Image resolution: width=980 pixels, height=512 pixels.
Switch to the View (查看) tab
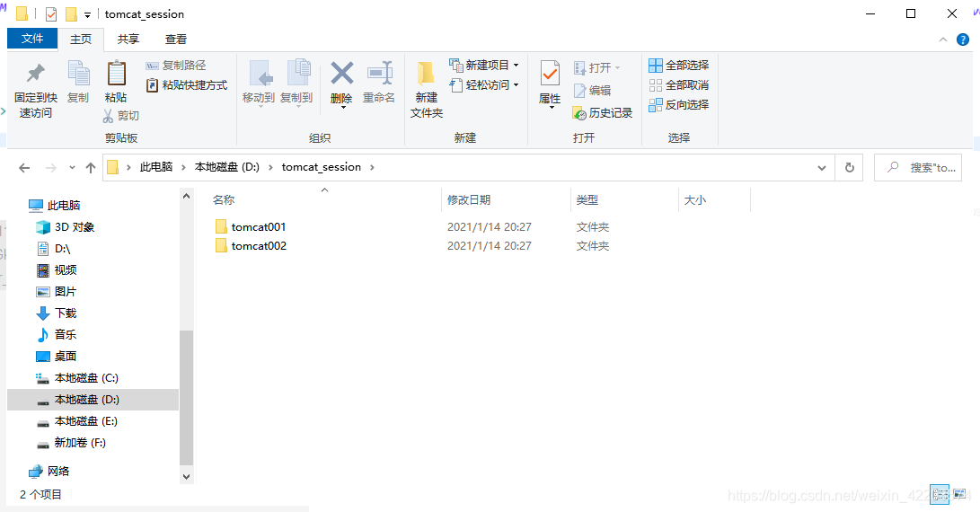[x=176, y=40]
